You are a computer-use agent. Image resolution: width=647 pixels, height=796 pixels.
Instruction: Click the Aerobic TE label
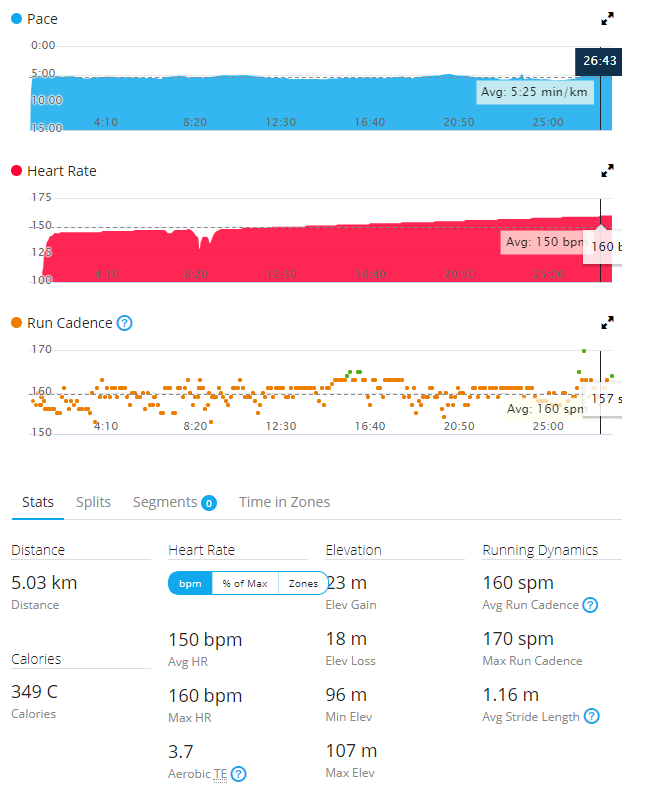(198, 773)
